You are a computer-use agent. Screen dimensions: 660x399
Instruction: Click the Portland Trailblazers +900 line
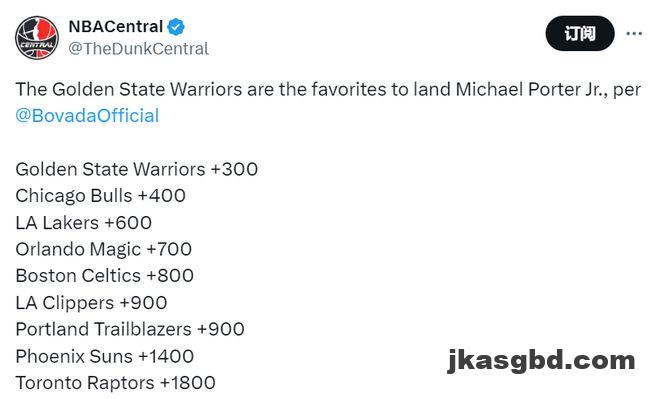click(130, 330)
